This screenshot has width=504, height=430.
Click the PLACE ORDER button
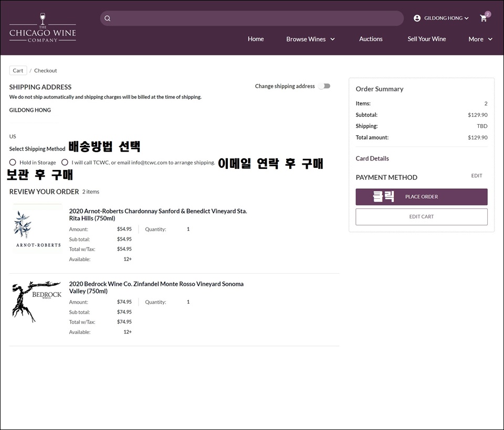pos(422,197)
